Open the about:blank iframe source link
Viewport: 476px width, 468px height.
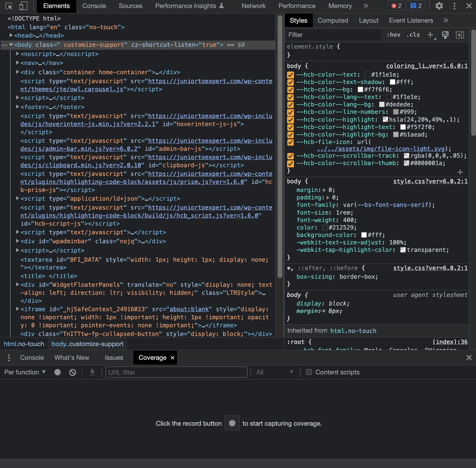(x=189, y=309)
